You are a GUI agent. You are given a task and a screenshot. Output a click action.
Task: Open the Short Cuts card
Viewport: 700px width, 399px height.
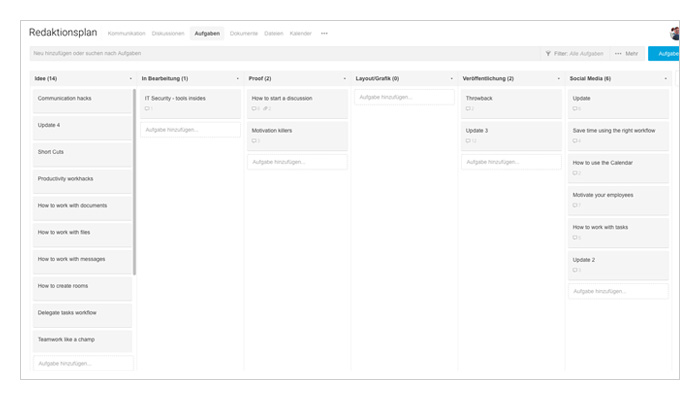click(82, 154)
